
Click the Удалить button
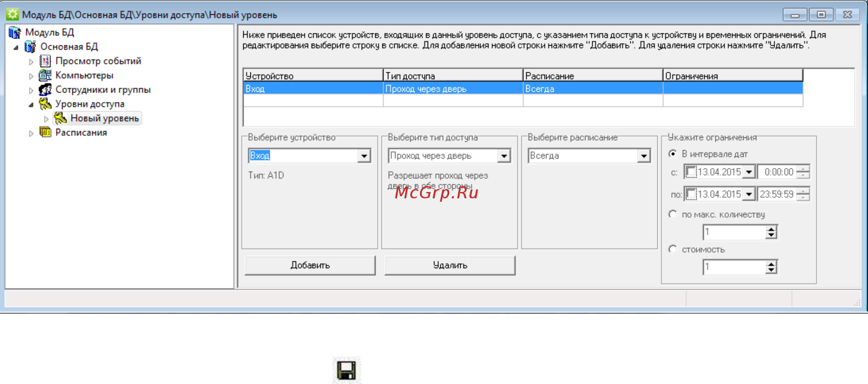(450, 265)
